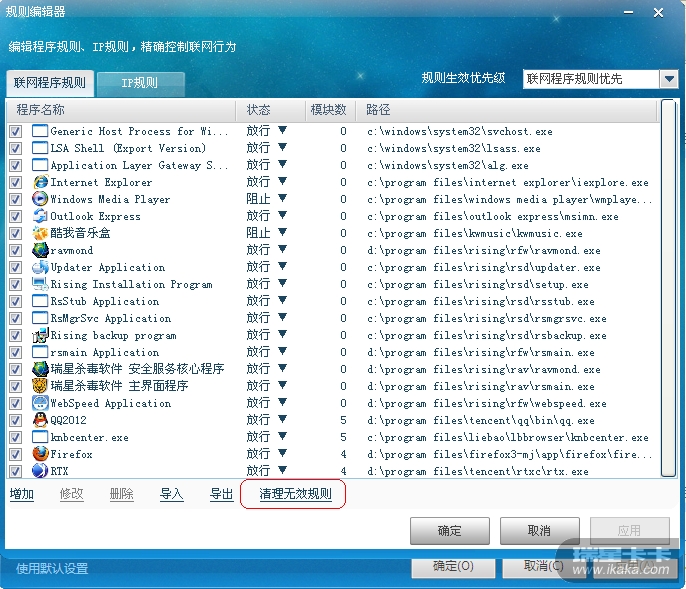Viewport: 686px width, 589px height.
Task: Click the 导出 link
Action: click(x=222, y=494)
